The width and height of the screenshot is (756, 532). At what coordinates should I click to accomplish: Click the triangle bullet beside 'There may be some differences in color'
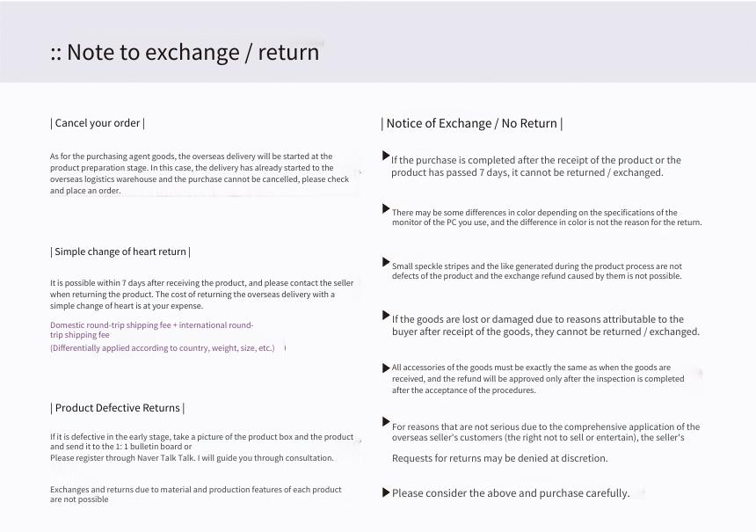(386, 208)
